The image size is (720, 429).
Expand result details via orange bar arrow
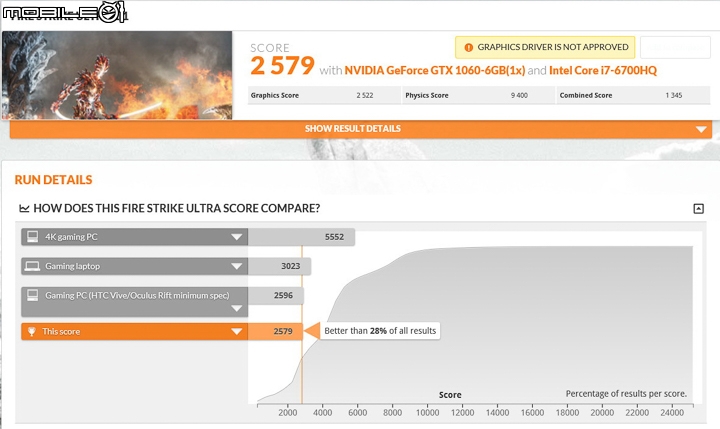pos(701,130)
